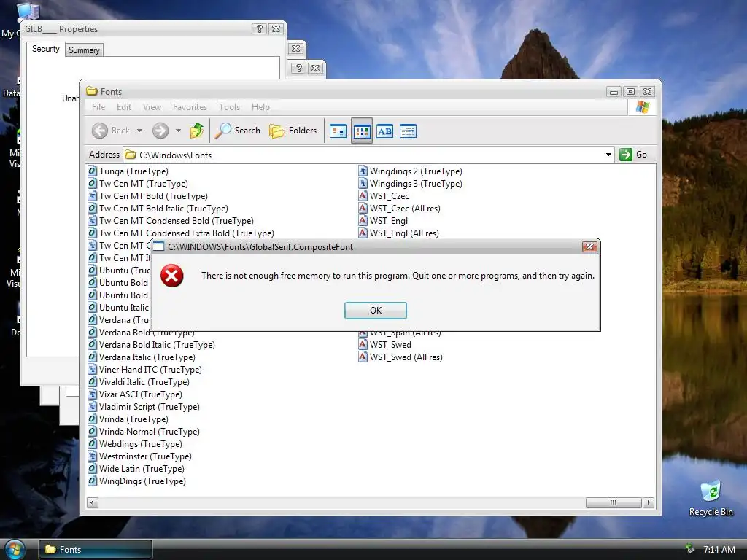Select Wingdings 2 (TrueType) font
This screenshot has width=747, height=560.
click(x=410, y=171)
